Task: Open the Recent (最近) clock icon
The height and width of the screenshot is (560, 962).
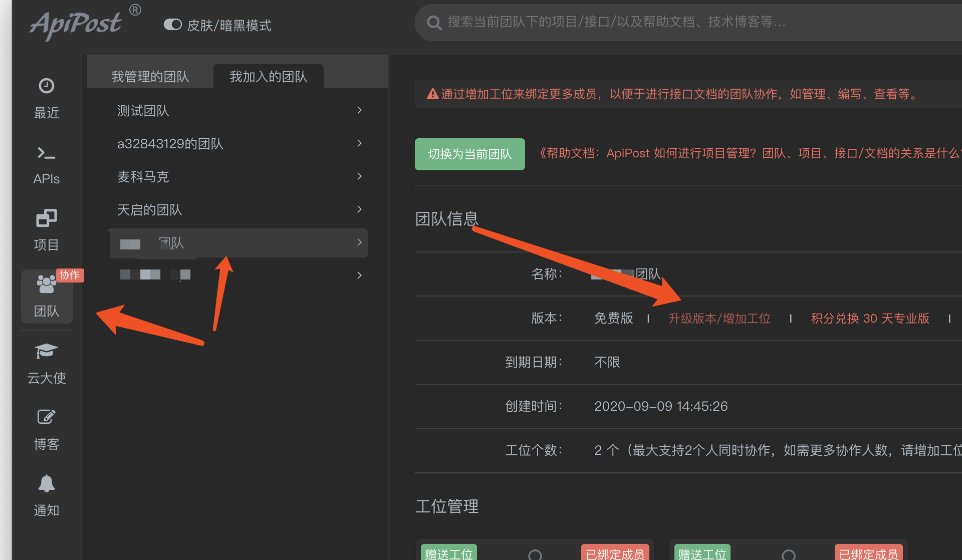Action: (x=47, y=86)
